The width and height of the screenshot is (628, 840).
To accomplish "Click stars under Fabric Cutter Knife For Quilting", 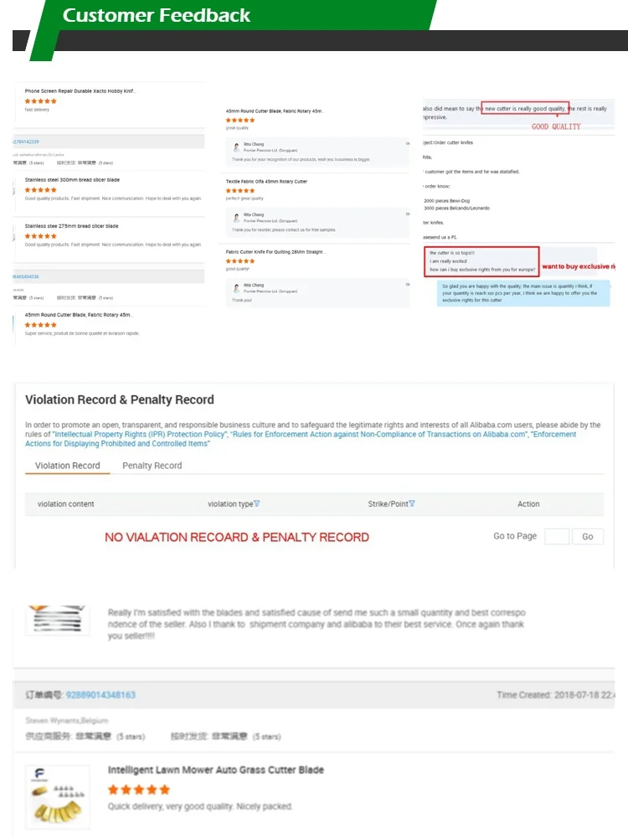I will click(240, 261).
